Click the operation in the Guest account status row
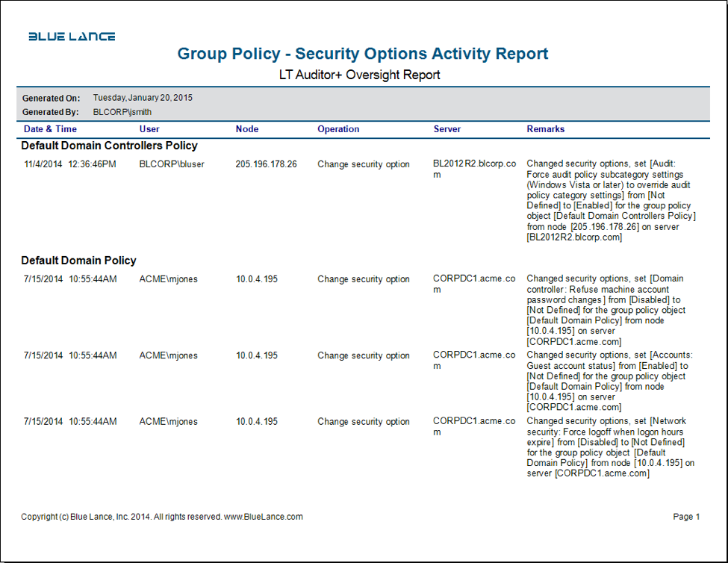Screen dimensions: 728x563 pos(364,355)
